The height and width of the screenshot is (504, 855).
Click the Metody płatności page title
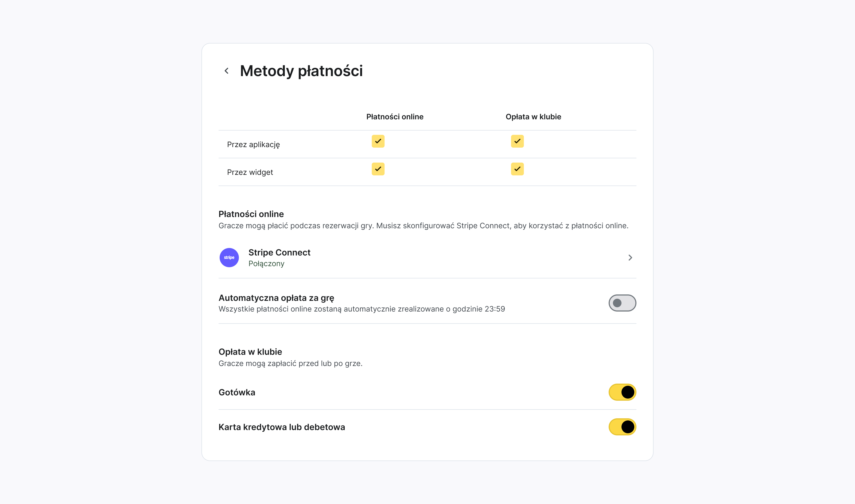pyautogui.click(x=301, y=71)
